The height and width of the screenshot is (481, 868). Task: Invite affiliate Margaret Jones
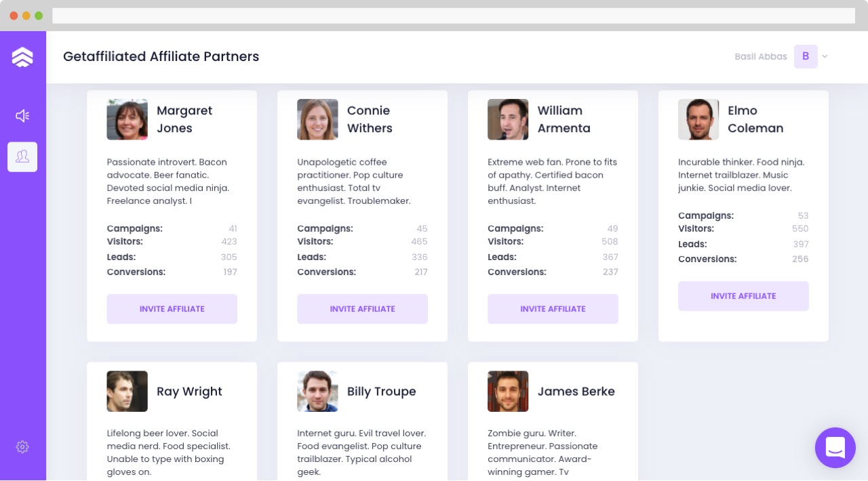coord(172,309)
